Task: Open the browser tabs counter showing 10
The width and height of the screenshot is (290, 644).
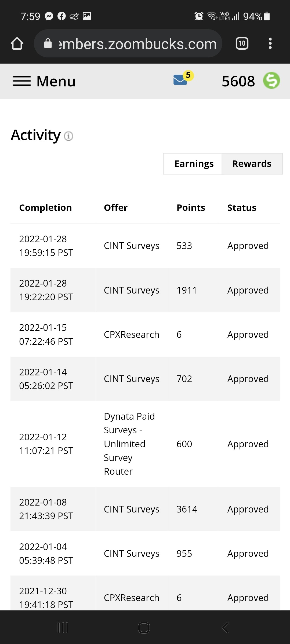Action: [242, 43]
